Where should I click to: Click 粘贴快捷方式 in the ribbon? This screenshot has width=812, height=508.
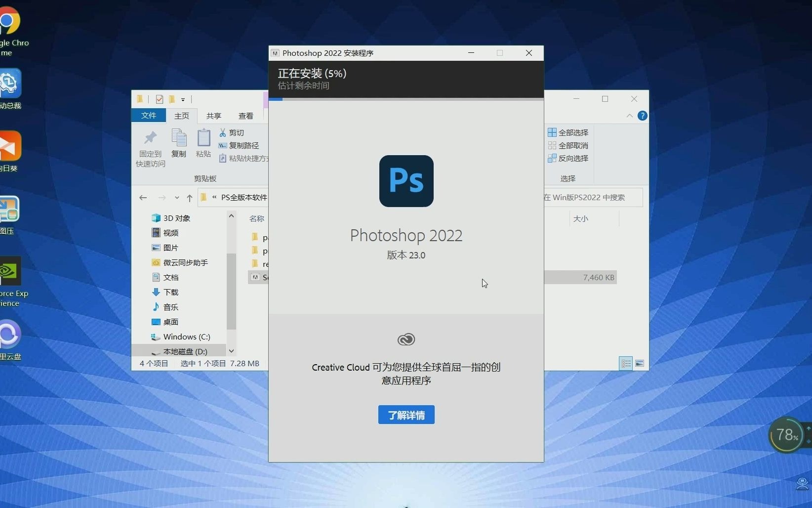coord(244,158)
